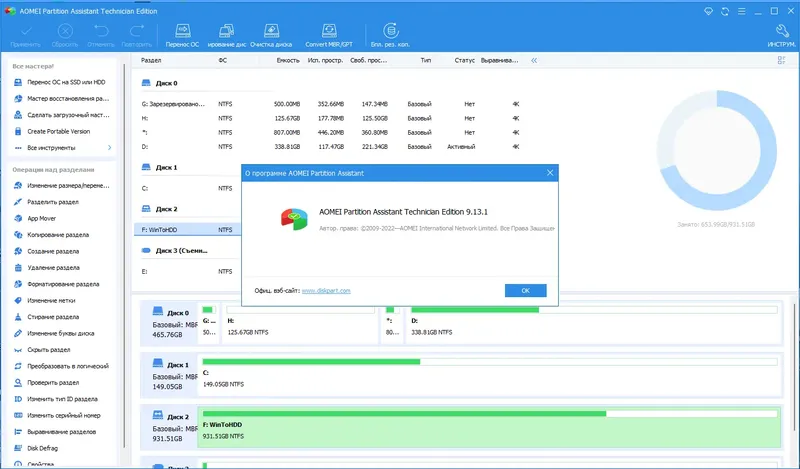Launch Перенос ОС на SSD или HDD wizard

point(60,82)
